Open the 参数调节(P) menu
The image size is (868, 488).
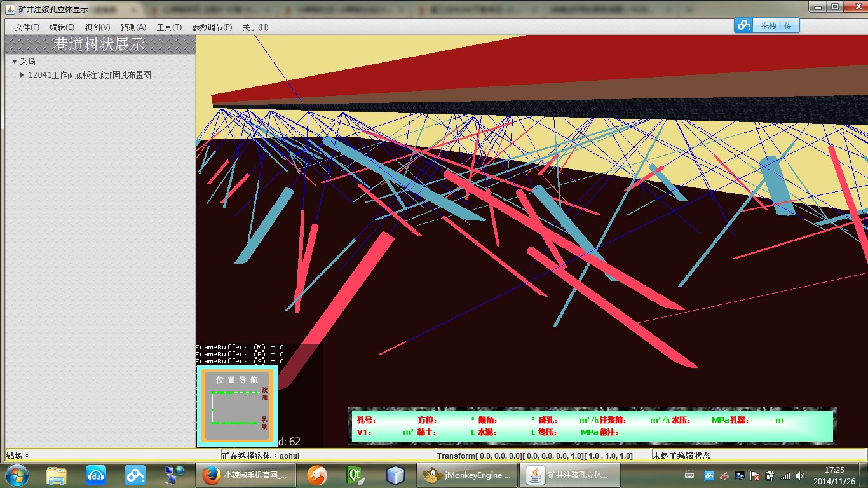coord(212,27)
